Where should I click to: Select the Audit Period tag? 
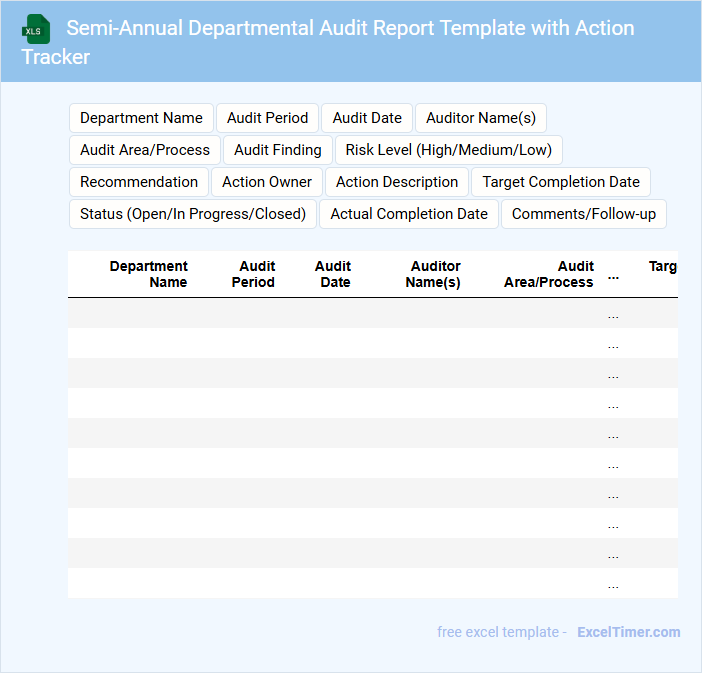[268, 118]
